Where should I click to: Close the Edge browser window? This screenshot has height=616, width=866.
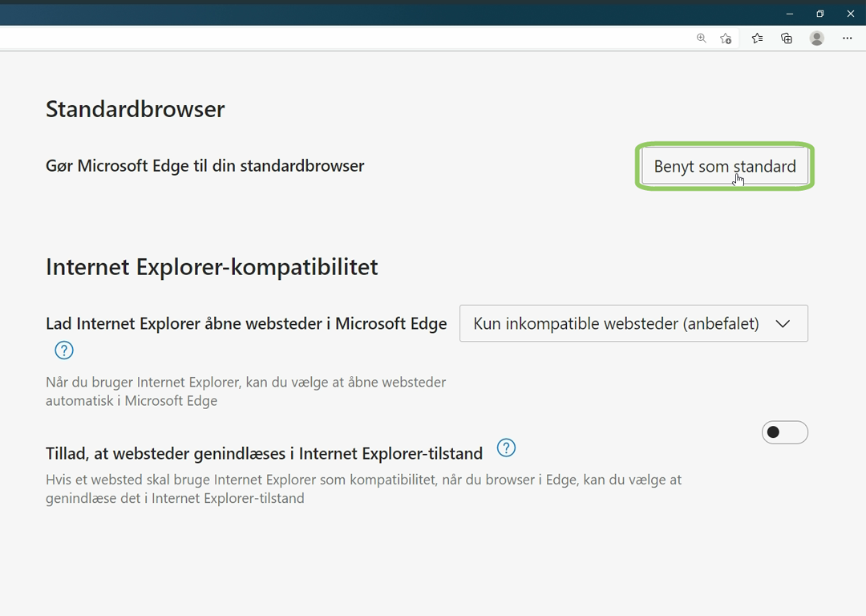[x=851, y=14]
